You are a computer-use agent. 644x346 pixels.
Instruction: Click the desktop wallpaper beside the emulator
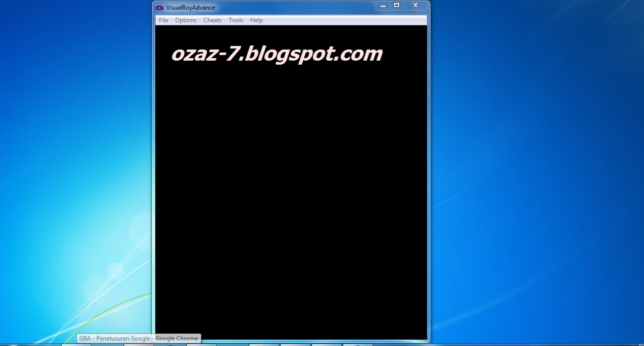[x=530, y=177]
